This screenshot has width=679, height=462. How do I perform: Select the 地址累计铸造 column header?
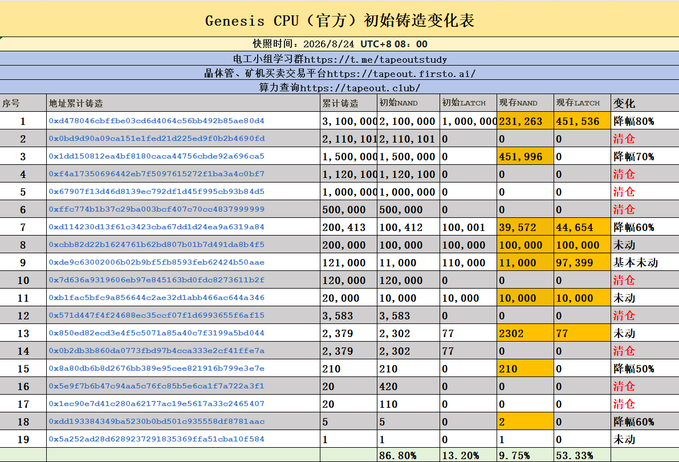click(x=184, y=103)
